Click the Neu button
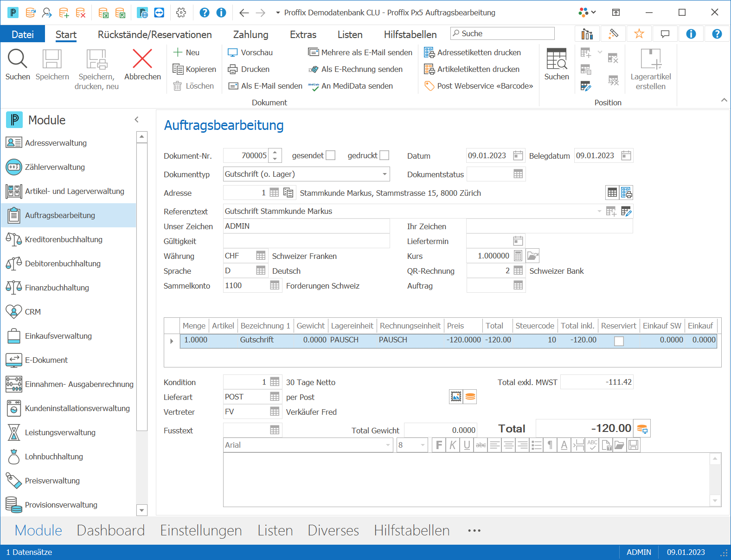This screenshot has height=560, width=731. 186,52
